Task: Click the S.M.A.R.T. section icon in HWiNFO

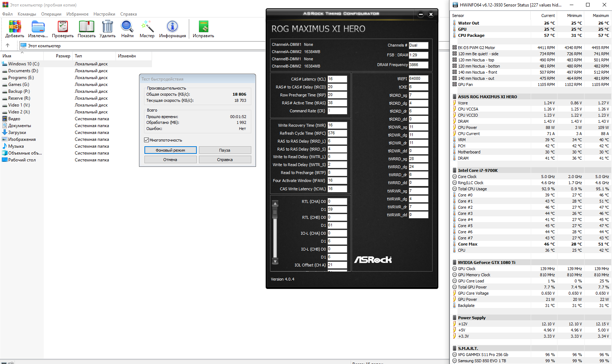Action: [455, 348]
